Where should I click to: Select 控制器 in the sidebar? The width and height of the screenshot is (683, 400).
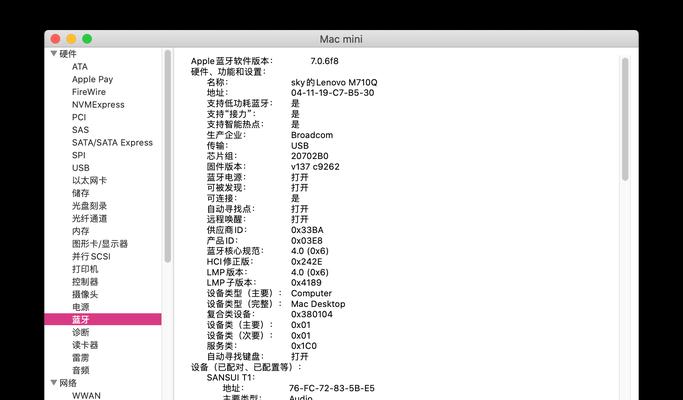[x=85, y=281]
